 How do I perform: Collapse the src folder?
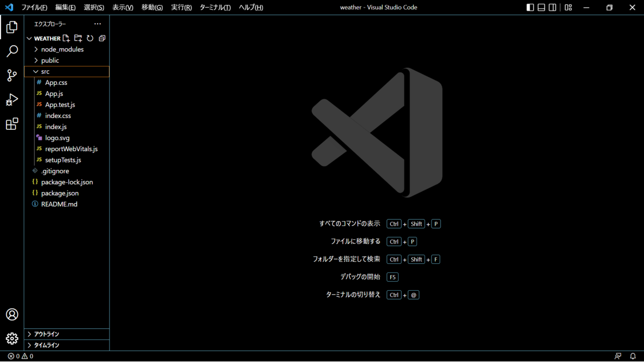[67, 71]
